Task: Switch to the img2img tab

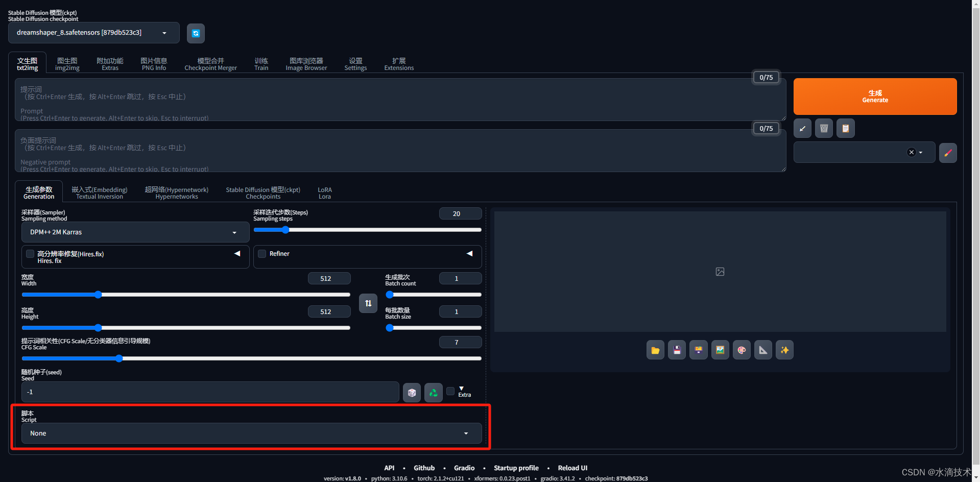Action: [x=67, y=64]
